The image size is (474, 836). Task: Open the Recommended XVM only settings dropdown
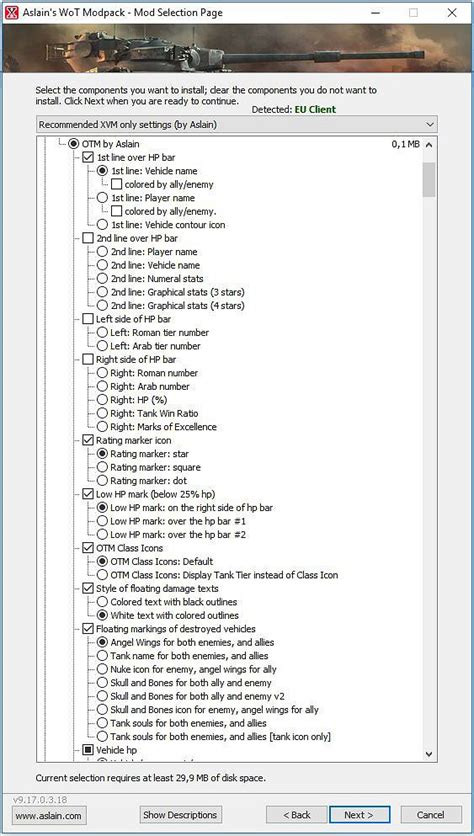237,124
